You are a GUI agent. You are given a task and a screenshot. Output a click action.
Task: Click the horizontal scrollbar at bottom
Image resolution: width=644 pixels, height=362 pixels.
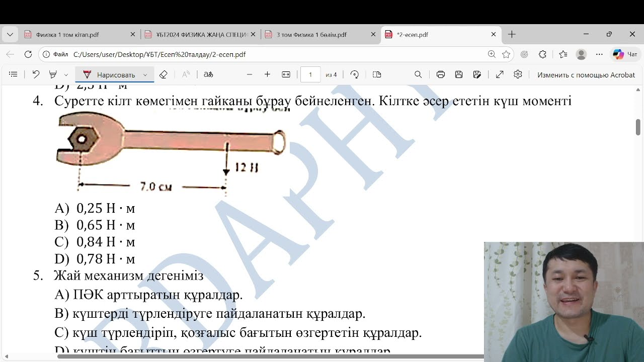pyautogui.click(x=271, y=356)
